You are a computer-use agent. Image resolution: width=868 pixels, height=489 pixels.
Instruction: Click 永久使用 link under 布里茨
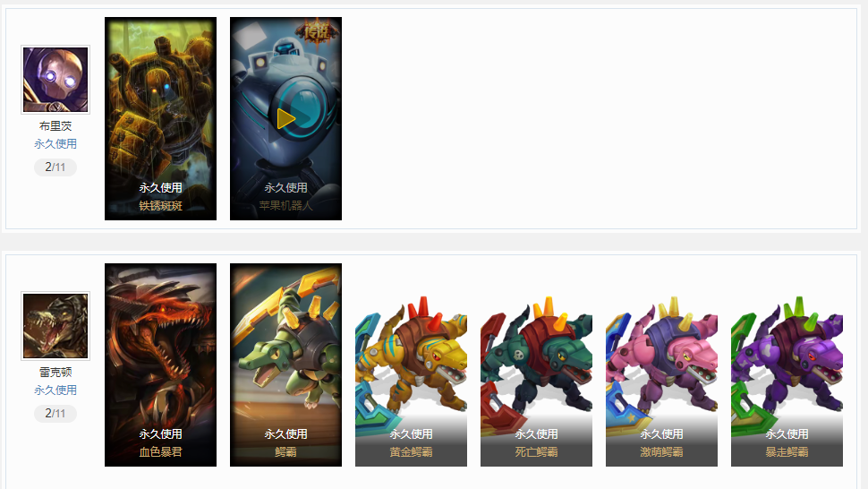pyautogui.click(x=55, y=144)
